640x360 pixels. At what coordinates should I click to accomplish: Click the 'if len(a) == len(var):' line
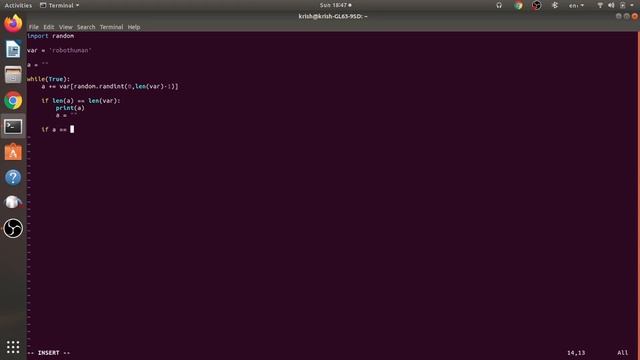point(81,101)
